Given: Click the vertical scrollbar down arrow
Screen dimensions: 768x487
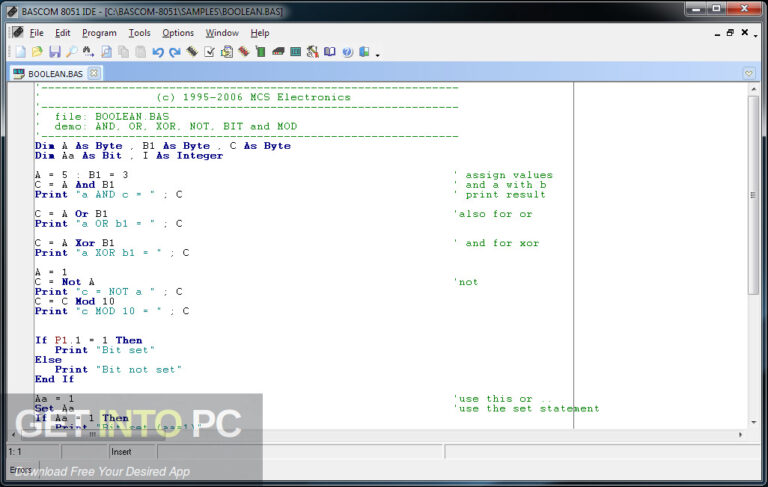Looking at the screenshot, I should pyautogui.click(x=753, y=422).
